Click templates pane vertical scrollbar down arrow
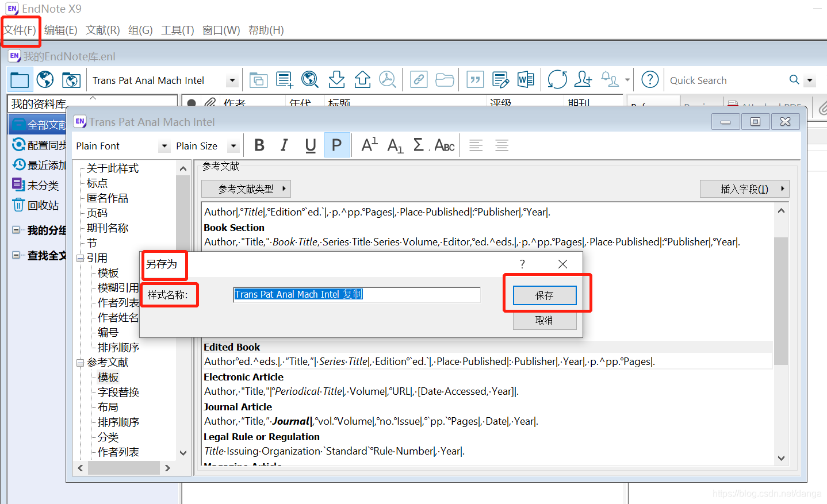Image resolution: width=827 pixels, height=504 pixels. coord(781,458)
